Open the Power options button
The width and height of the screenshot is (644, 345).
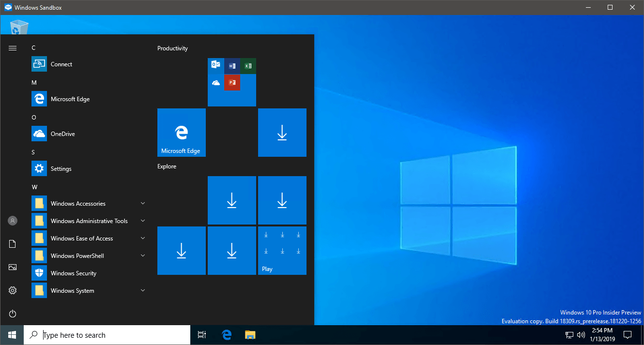tap(13, 314)
